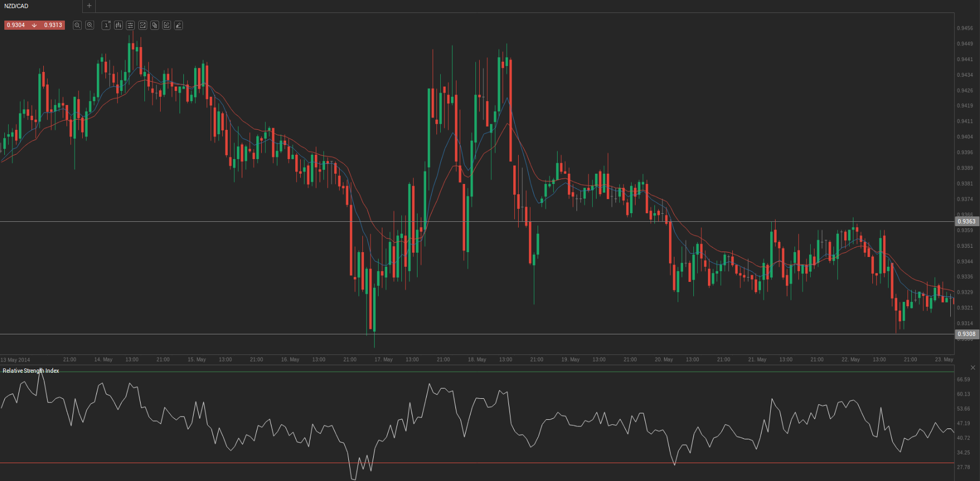Viewport: 980px width, 481px height.
Task: Select the pencil drawing tool icon
Action: [x=178, y=25]
